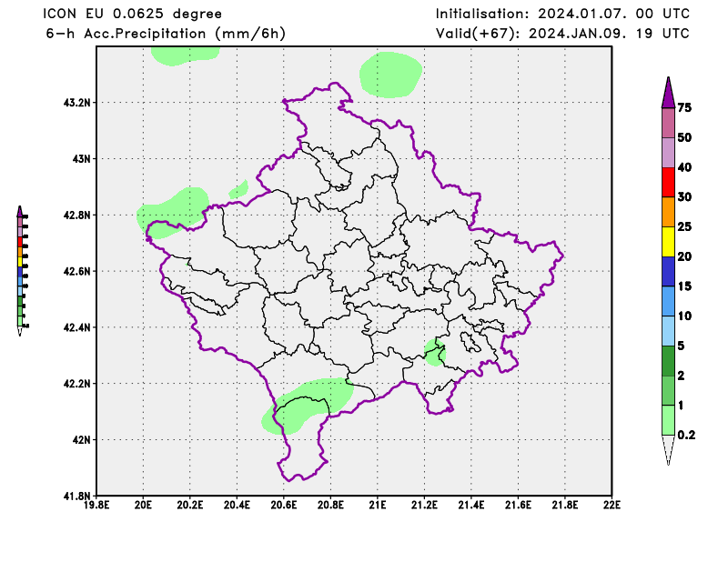Image resolution: width=728 pixels, height=562 pixels.
Task: Click the 21.4E longitude axis label
Action: (x=471, y=505)
